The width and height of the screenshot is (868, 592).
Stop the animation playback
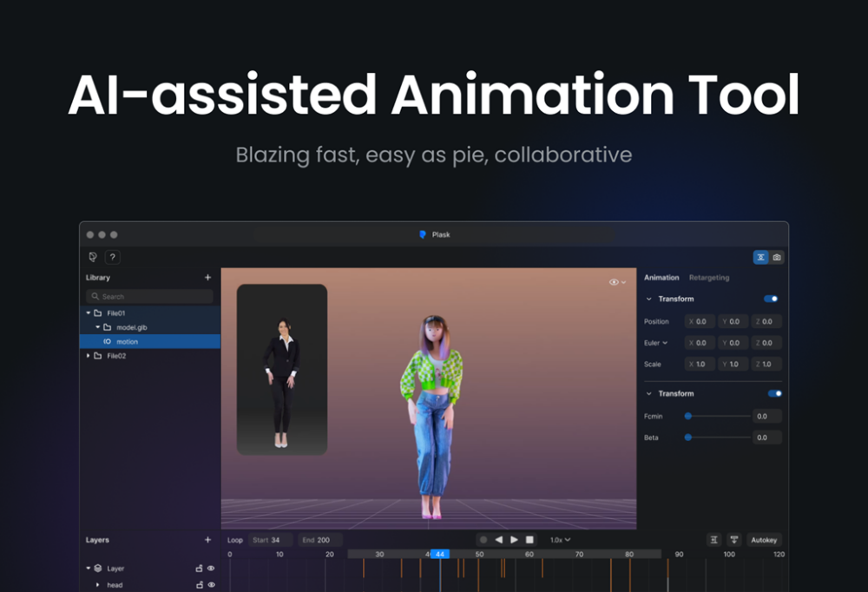pyautogui.click(x=529, y=539)
